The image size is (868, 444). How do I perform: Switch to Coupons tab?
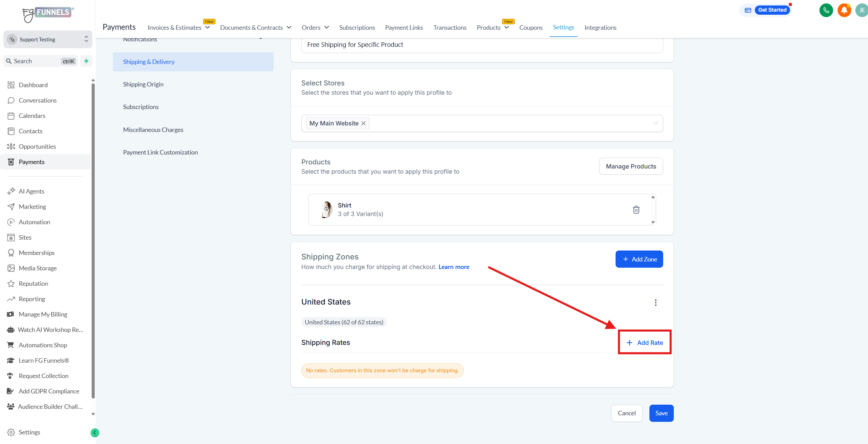[x=530, y=27]
